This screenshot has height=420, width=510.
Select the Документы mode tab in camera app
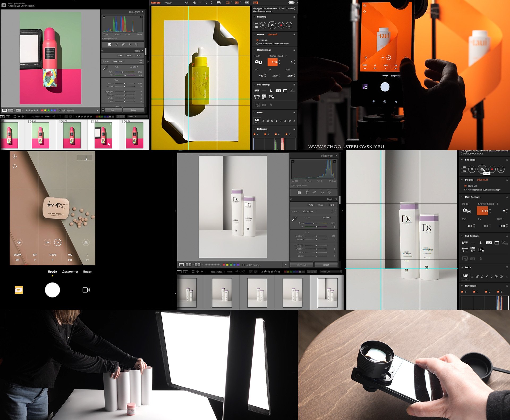pyautogui.click(x=70, y=271)
